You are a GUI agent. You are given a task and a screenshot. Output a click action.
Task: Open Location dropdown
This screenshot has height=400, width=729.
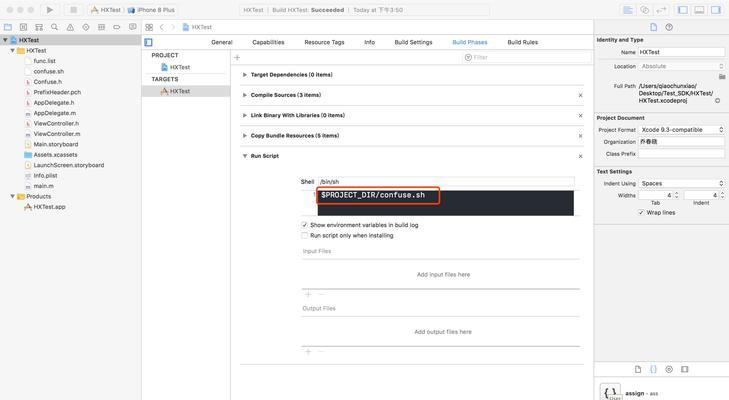click(682, 67)
